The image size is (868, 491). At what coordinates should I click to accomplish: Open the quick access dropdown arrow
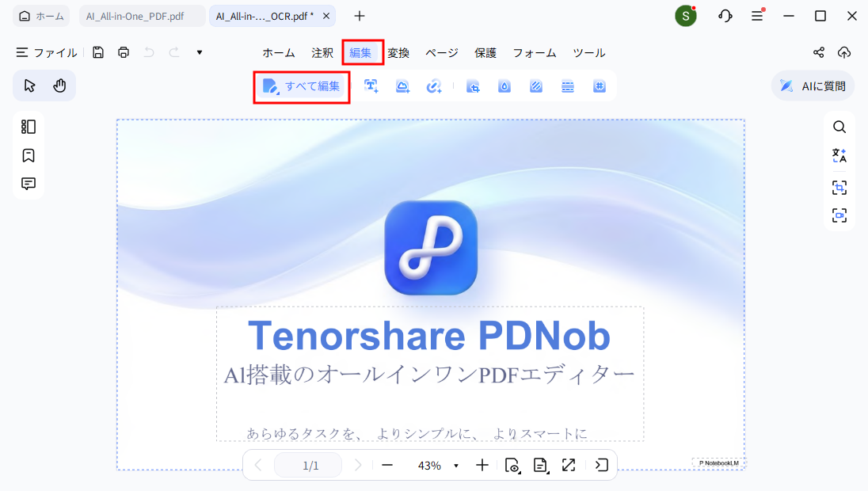pyautogui.click(x=200, y=52)
